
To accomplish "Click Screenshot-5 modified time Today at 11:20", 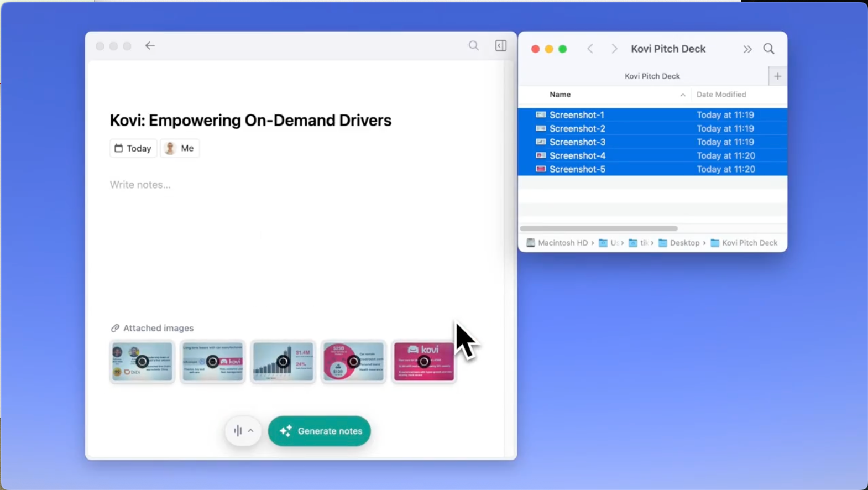I will pyautogui.click(x=726, y=169).
